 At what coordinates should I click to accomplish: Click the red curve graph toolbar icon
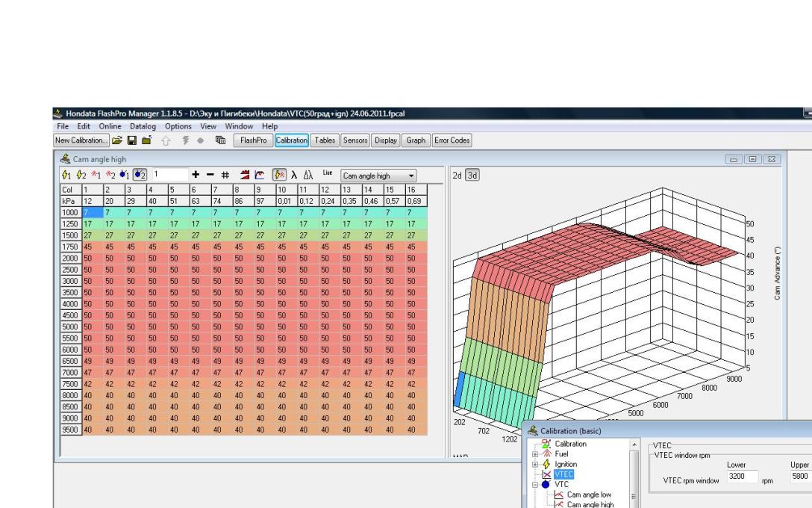point(260,176)
